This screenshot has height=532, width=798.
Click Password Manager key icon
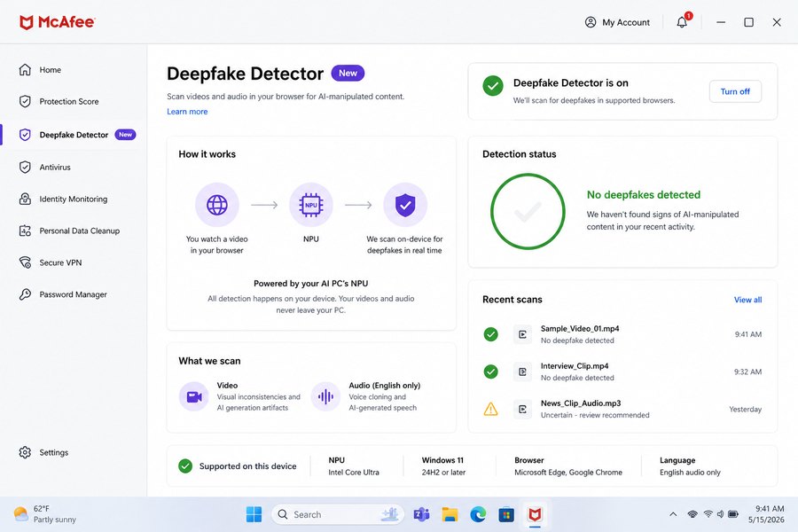(x=25, y=294)
